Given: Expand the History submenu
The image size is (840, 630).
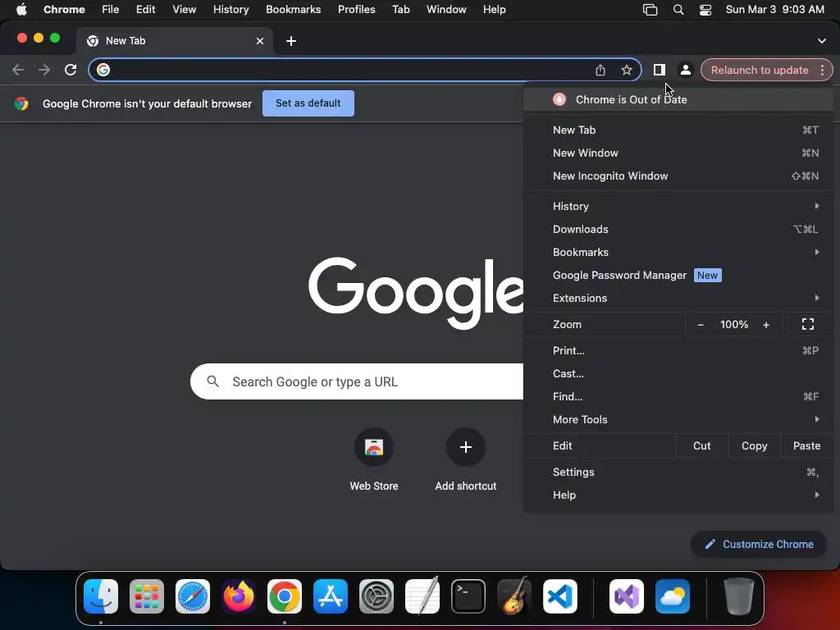Looking at the screenshot, I should pyautogui.click(x=678, y=206).
